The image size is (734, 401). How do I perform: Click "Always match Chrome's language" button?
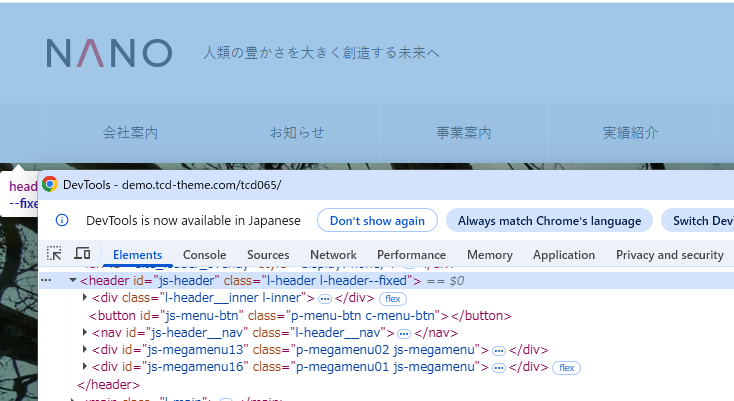point(549,220)
